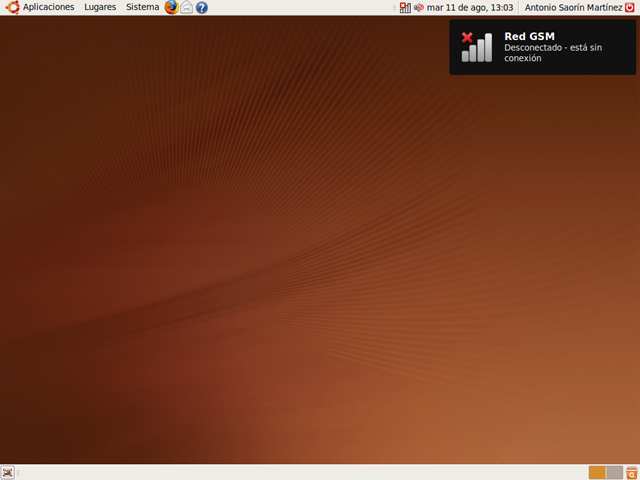
Task: Open the calendar from the date and time
Action: [x=469, y=7]
